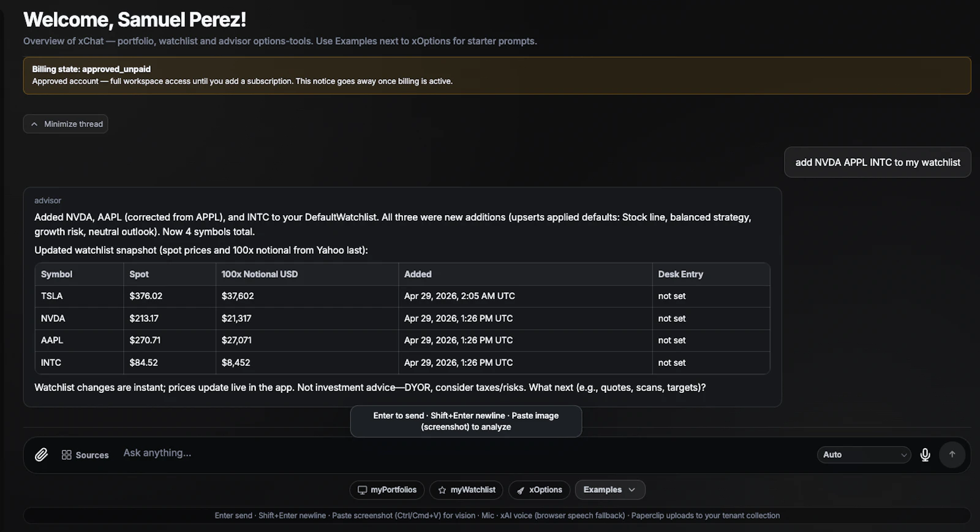The width and height of the screenshot is (980, 532).
Task: Open the Sources grid button
Action: click(85, 455)
